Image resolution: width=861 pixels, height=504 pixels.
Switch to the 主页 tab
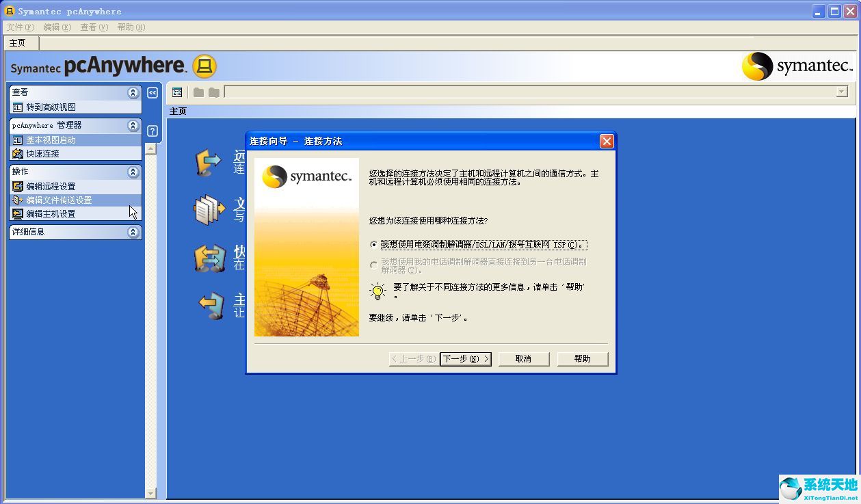pos(21,42)
